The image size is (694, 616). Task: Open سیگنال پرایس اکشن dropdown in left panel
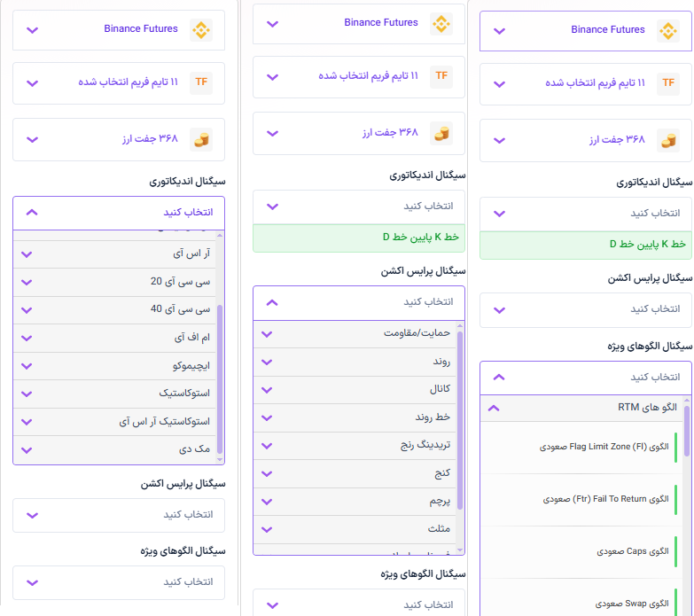click(119, 515)
